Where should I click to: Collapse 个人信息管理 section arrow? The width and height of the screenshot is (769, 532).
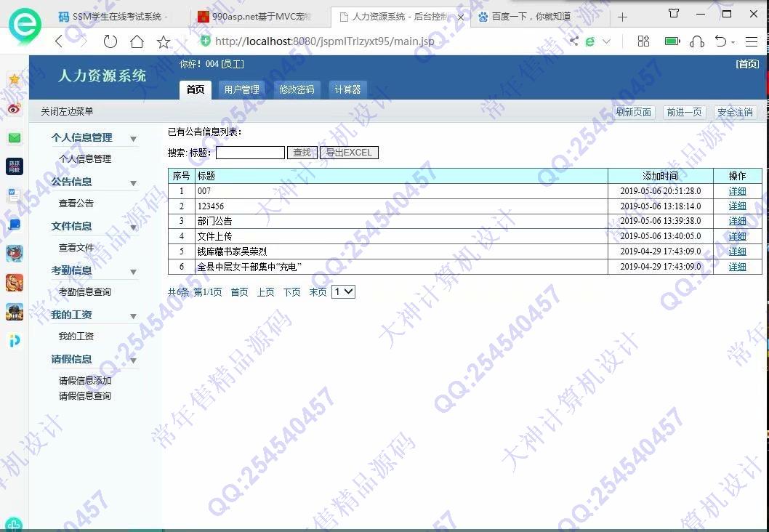point(134,140)
